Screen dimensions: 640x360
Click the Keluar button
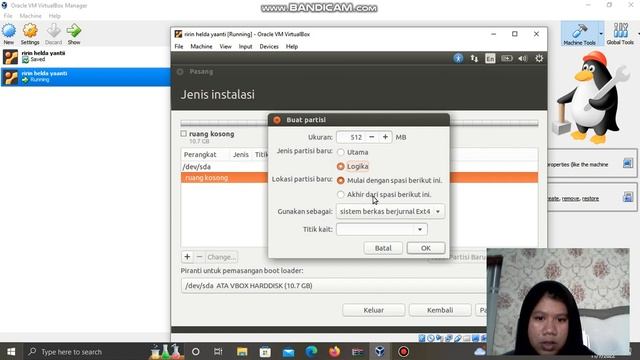pyautogui.click(x=373, y=310)
